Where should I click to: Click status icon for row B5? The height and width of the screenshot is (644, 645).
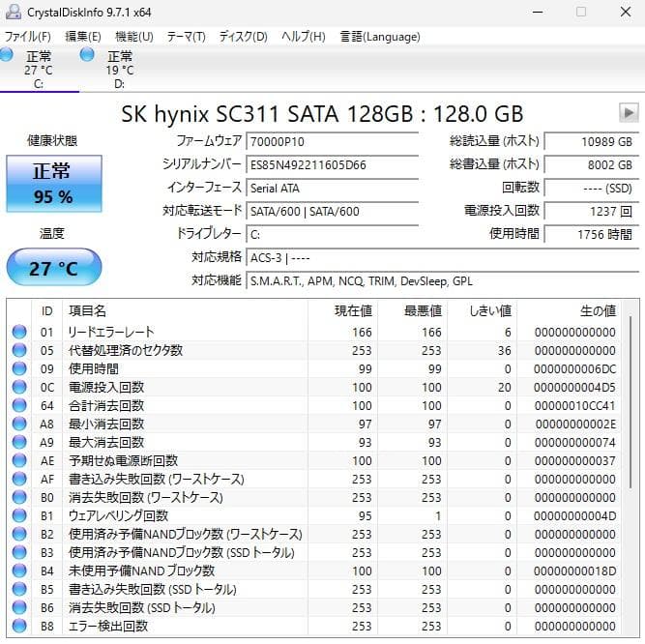[19, 589]
